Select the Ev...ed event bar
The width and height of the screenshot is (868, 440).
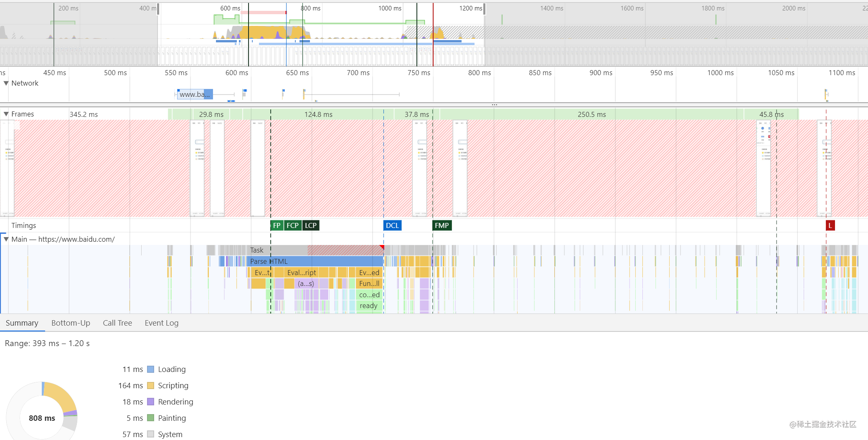pos(369,273)
